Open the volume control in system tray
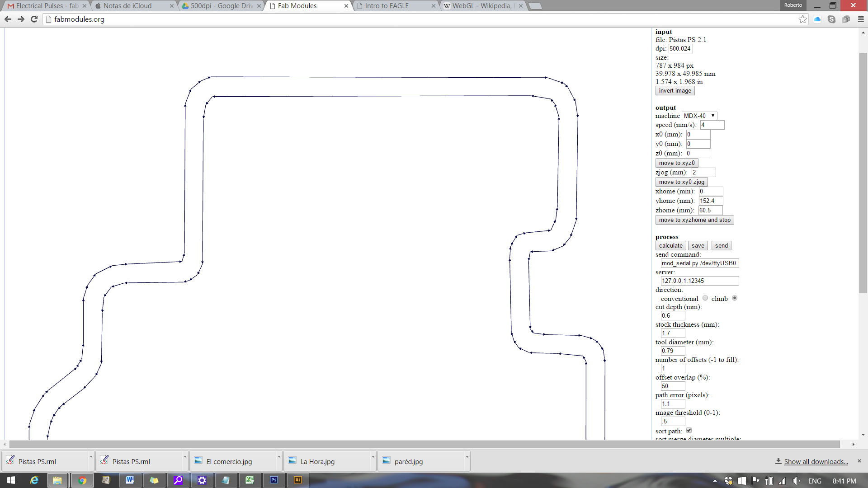This screenshot has height=488, width=868. coord(796,481)
